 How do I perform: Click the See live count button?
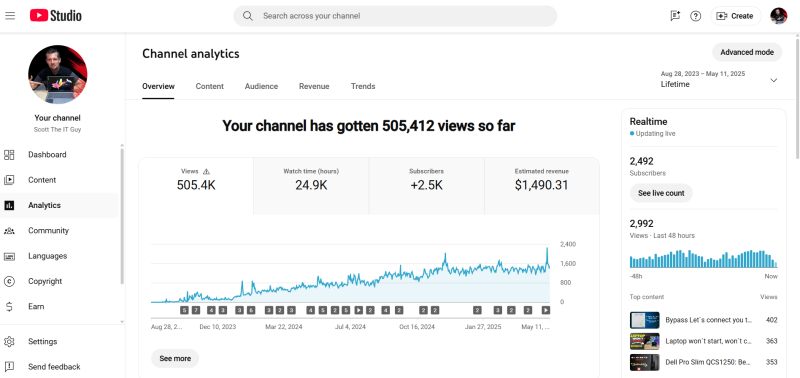coord(661,193)
